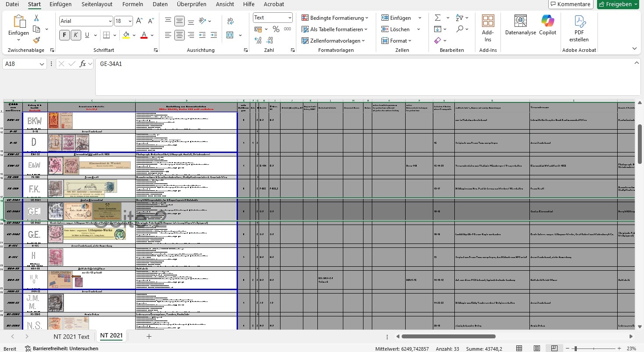Open the font name Arial dropdown
The image size is (644, 352).
tap(110, 21)
